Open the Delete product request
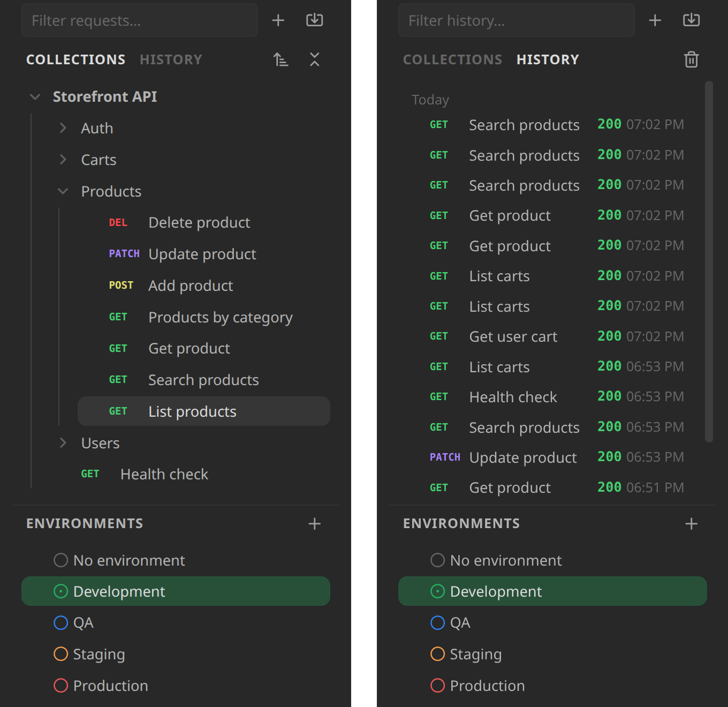Image resolution: width=728 pixels, height=707 pixels. click(204, 222)
